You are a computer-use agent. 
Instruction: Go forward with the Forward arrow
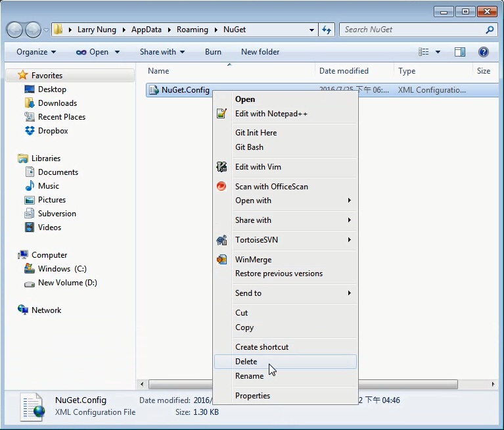[x=33, y=30]
